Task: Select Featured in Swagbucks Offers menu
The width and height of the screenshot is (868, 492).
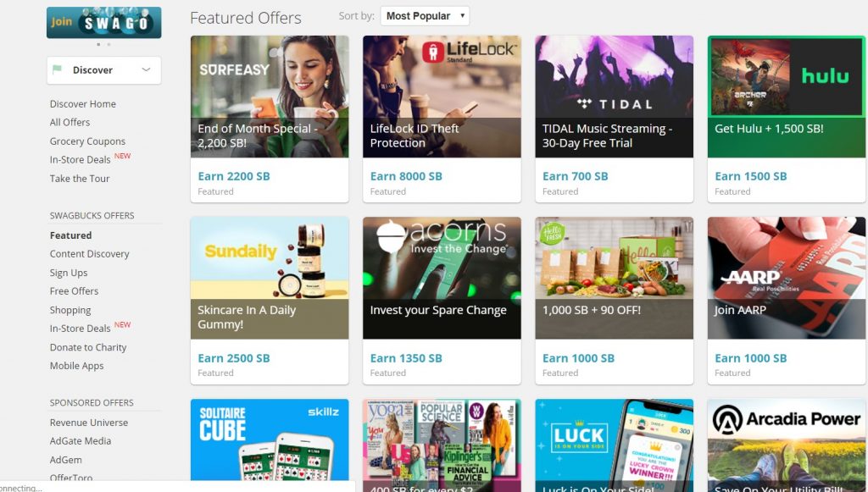Action: click(71, 235)
